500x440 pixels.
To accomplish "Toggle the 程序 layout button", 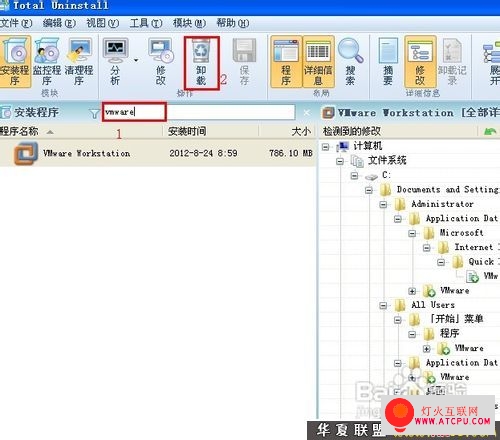I will pos(286,62).
